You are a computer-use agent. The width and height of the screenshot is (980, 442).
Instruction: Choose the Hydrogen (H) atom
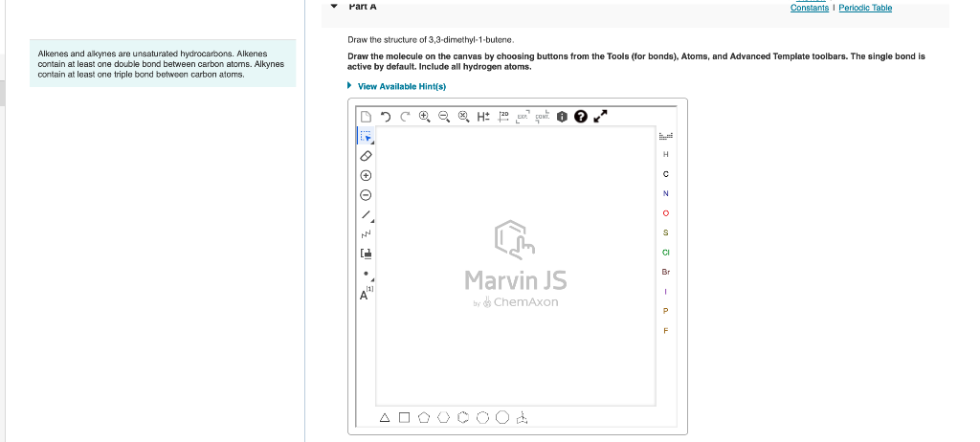click(x=666, y=154)
